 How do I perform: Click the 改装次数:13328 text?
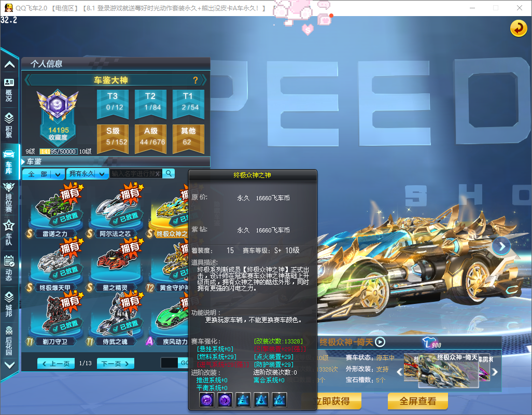click(278, 341)
